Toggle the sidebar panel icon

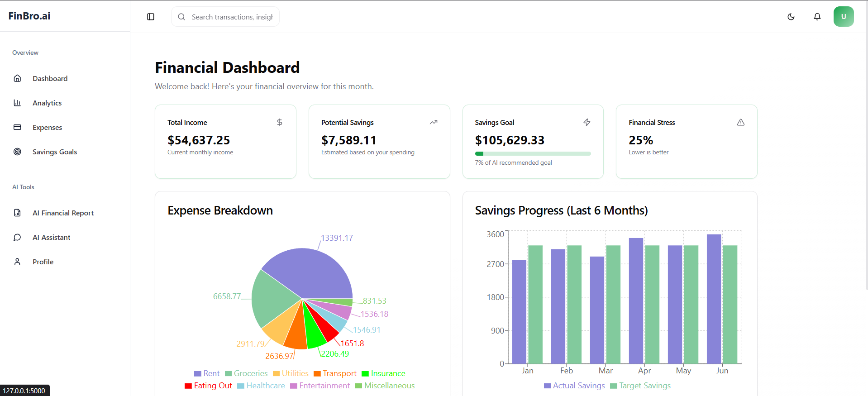(151, 17)
